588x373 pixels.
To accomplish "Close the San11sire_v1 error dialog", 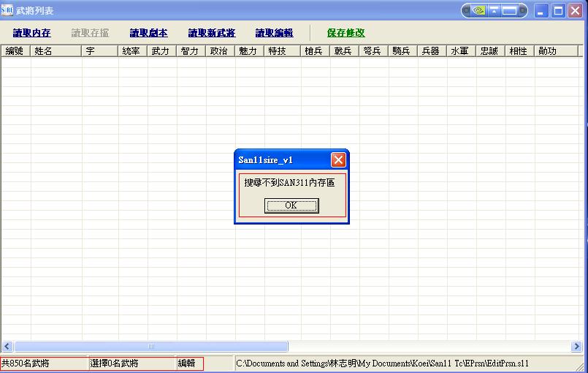I will click(x=338, y=159).
